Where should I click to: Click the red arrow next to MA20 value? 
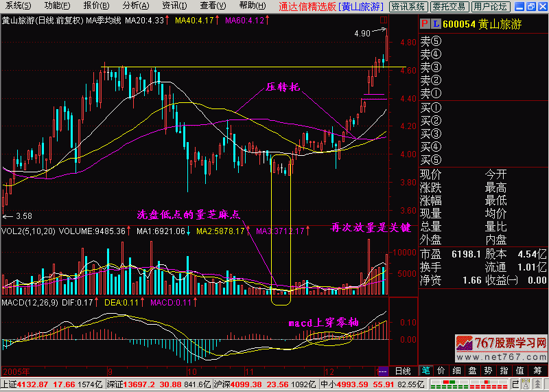point(169,20)
